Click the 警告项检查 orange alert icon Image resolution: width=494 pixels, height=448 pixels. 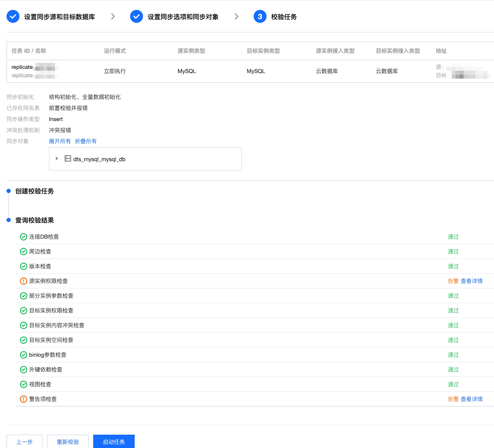[23, 399]
